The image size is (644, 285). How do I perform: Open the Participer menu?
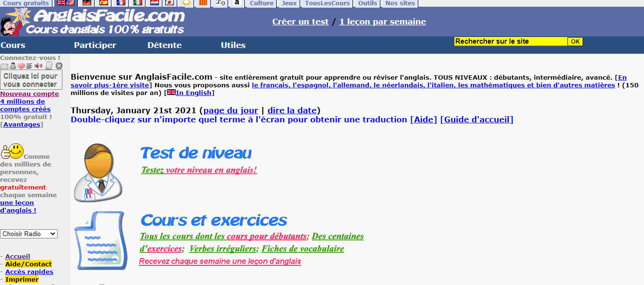pyautogui.click(x=95, y=45)
